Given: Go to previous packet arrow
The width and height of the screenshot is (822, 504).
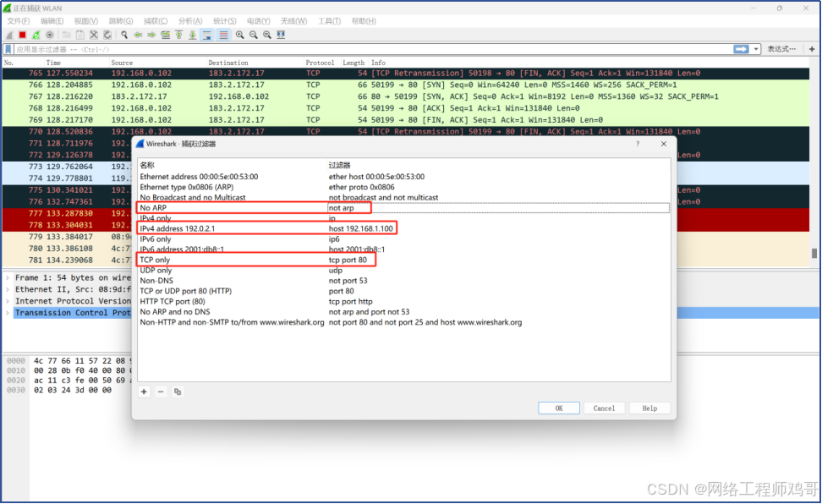Looking at the screenshot, I should tap(138, 36).
